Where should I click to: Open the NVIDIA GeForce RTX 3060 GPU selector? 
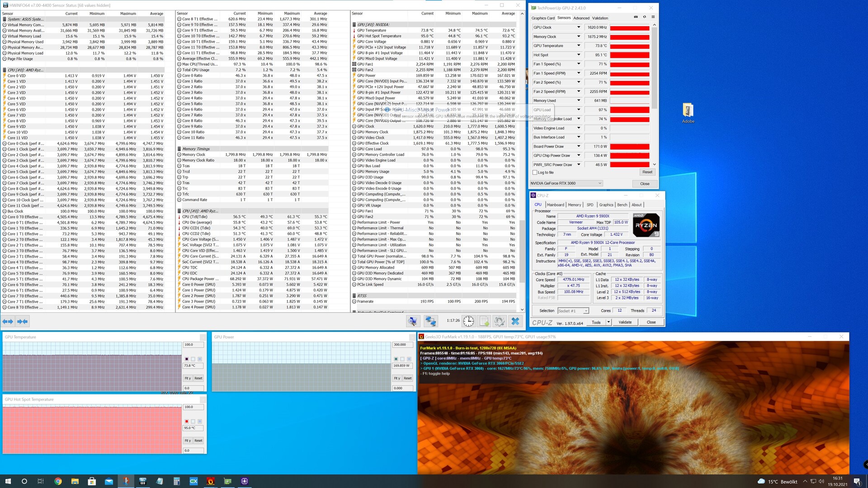[566, 183]
